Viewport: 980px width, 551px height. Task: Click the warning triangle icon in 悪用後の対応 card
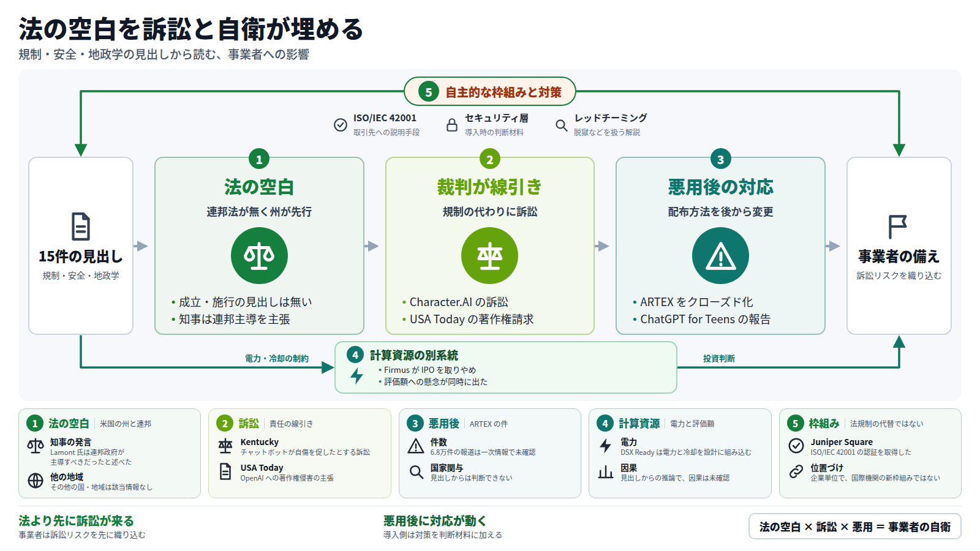(x=720, y=255)
